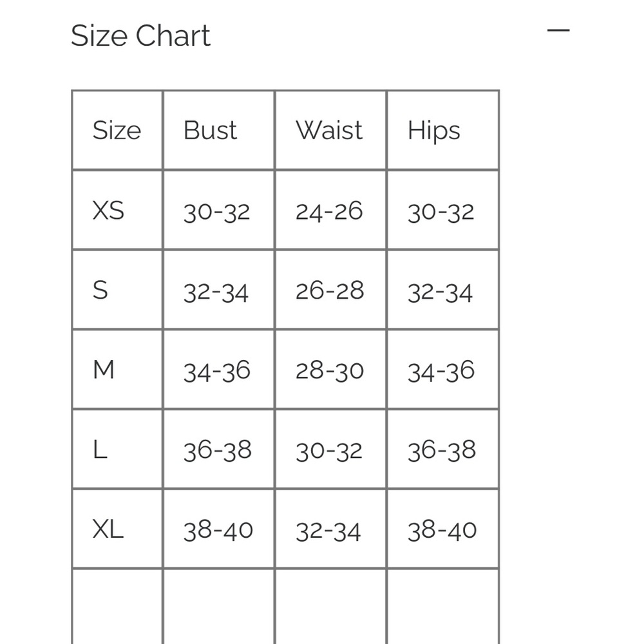The height and width of the screenshot is (644, 644).
Task: Click XL waist value 32-34
Action: pos(328,531)
